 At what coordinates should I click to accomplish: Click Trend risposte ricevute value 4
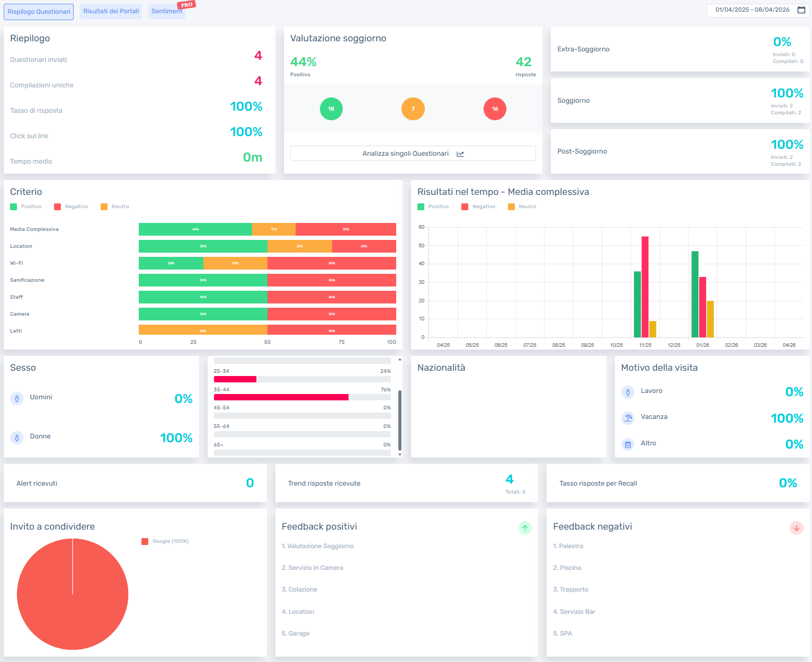[510, 479]
